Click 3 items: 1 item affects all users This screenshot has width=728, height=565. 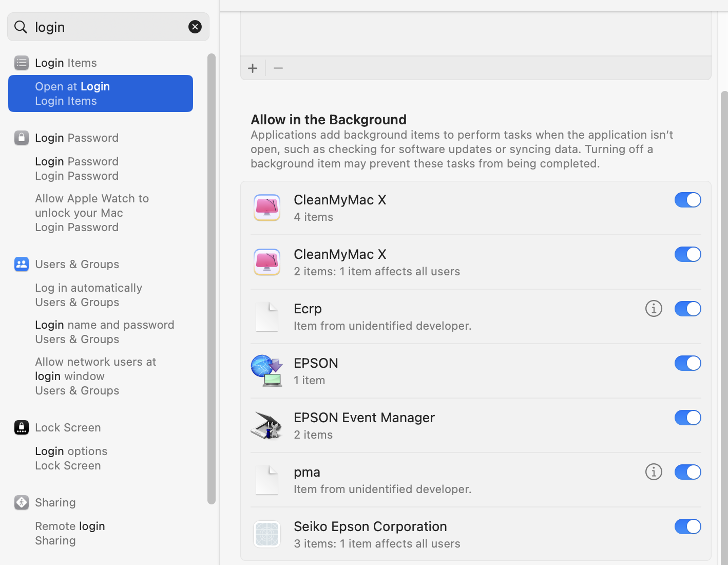(x=377, y=543)
